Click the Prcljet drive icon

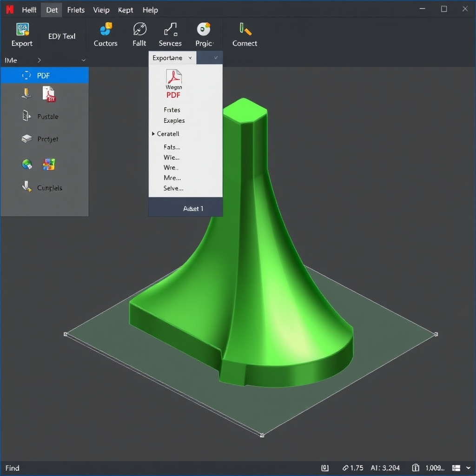coord(26,139)
